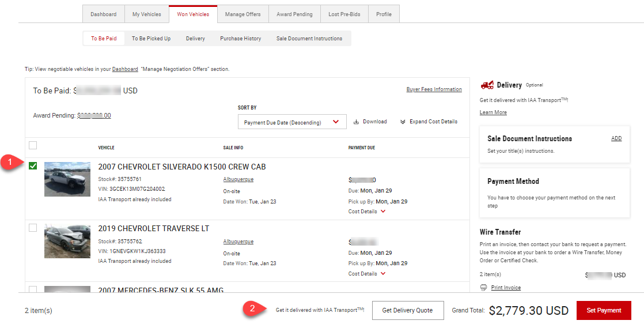Open Albuquerque branch link for Traverse LT

238,242
